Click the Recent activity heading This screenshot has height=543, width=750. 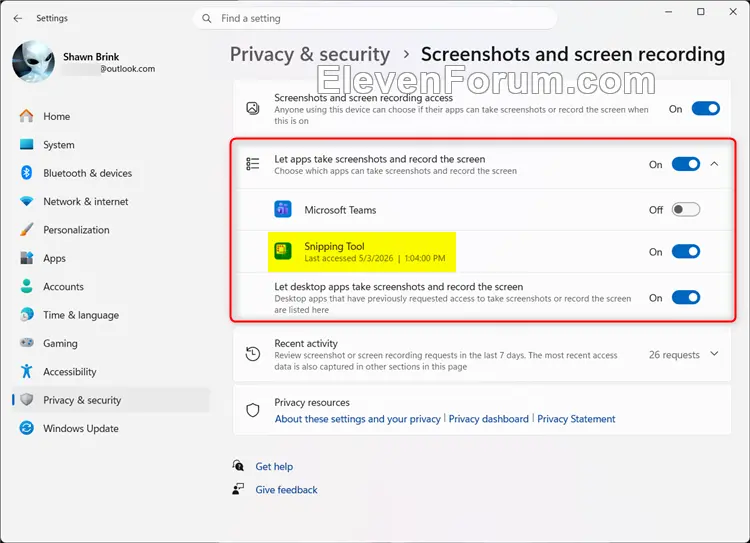pos(306,343)
